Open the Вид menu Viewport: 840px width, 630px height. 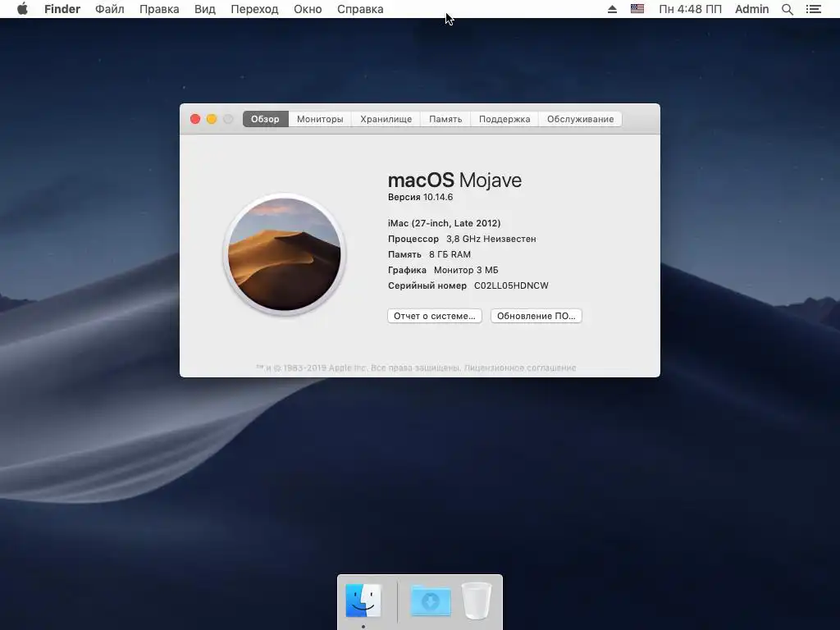pos(204,9)
